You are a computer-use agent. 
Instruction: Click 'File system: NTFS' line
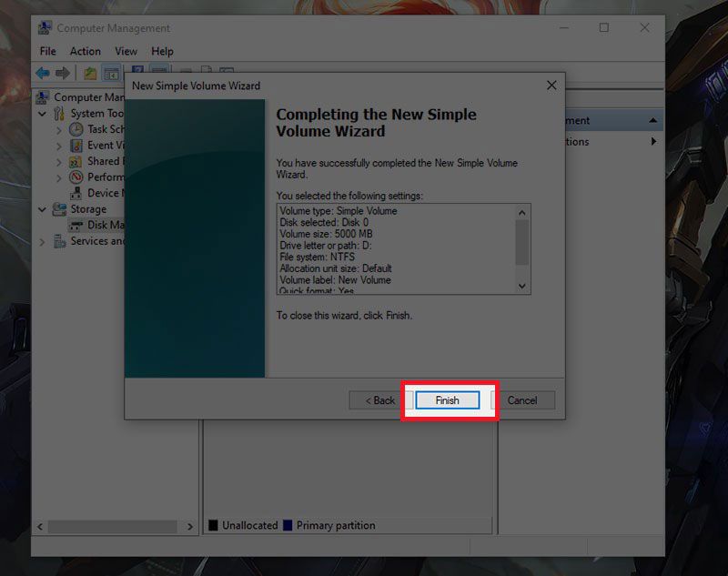click(x=317, y=257)
